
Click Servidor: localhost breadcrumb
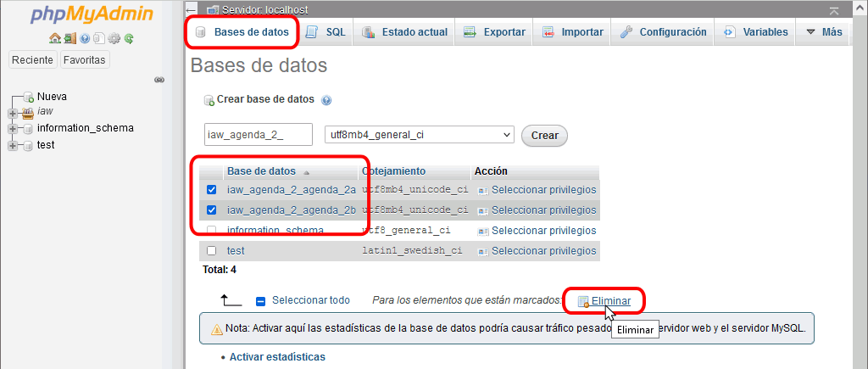(265, 10)
